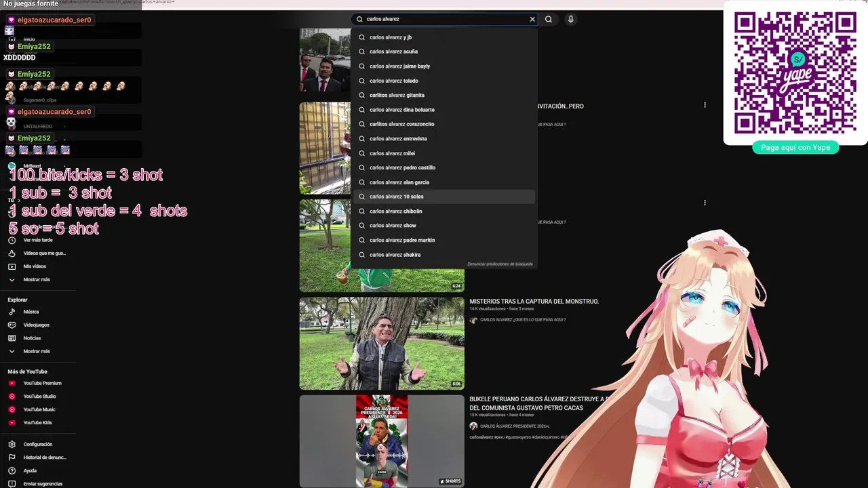Select suggestion 'carlos alvarez dina boluarte'
The width and height of the screenshot is (868, 488).
pyautogui.click(x=444, y=110)
